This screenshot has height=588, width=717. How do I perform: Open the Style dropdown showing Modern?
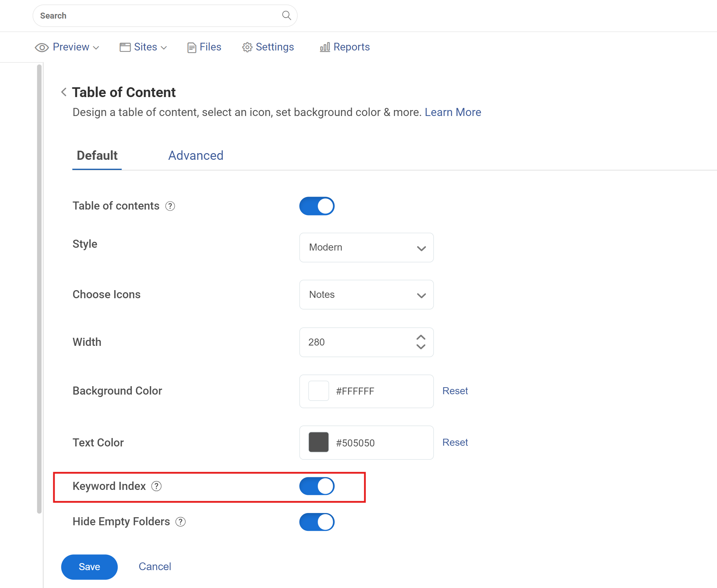pos(366,247)
